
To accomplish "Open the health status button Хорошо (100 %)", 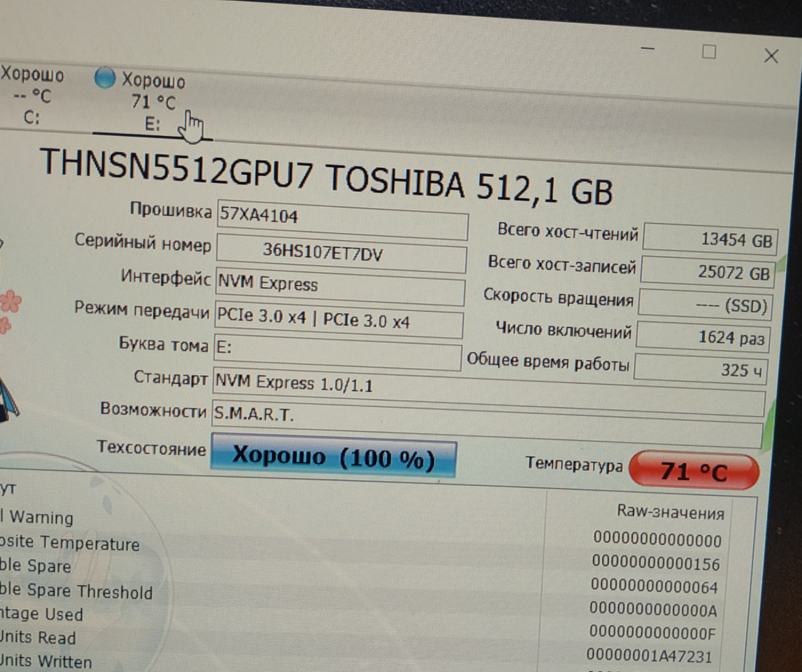I will point(333,456).
